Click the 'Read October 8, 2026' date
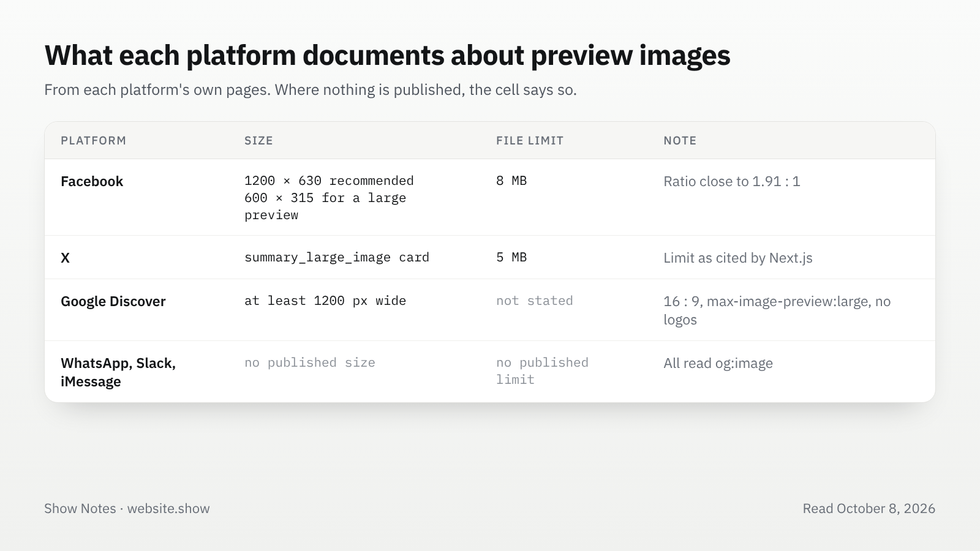980x551 pixels. coord(869,509)
